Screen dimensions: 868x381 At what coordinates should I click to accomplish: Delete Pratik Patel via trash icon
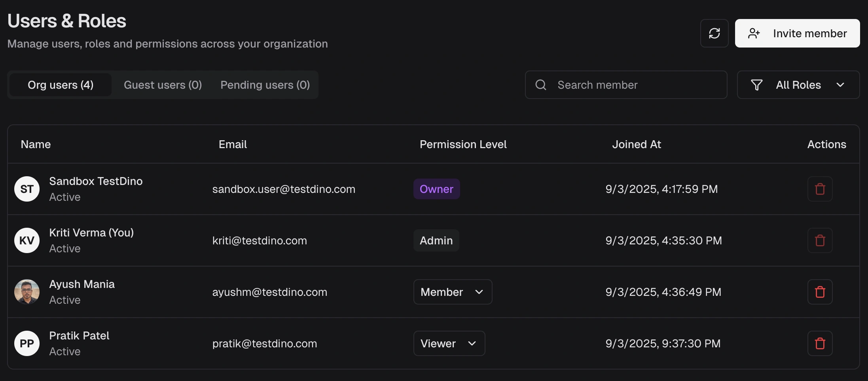tap(820, 343)
